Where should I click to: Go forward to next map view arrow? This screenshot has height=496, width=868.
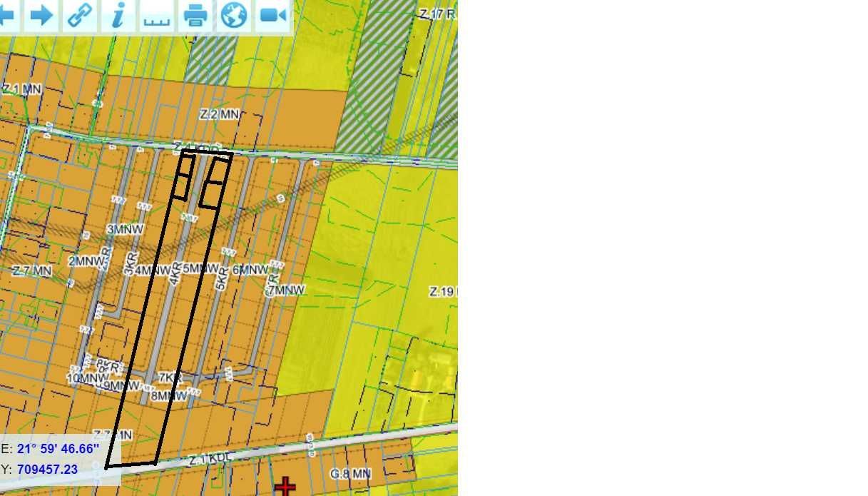pos(43,15)
